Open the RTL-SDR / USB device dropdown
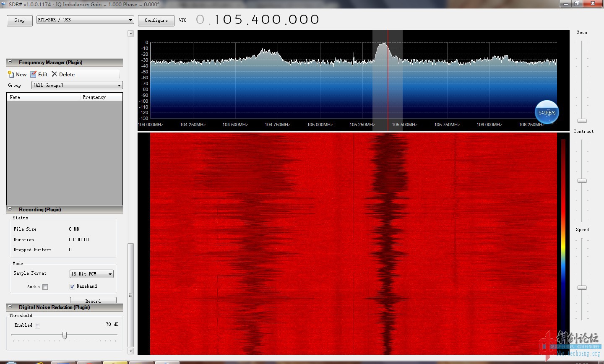 click(x=85, y=20)
